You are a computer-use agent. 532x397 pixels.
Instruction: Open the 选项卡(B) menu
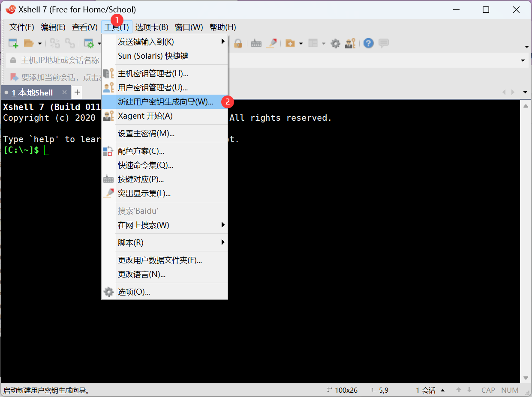click(152, 27)
